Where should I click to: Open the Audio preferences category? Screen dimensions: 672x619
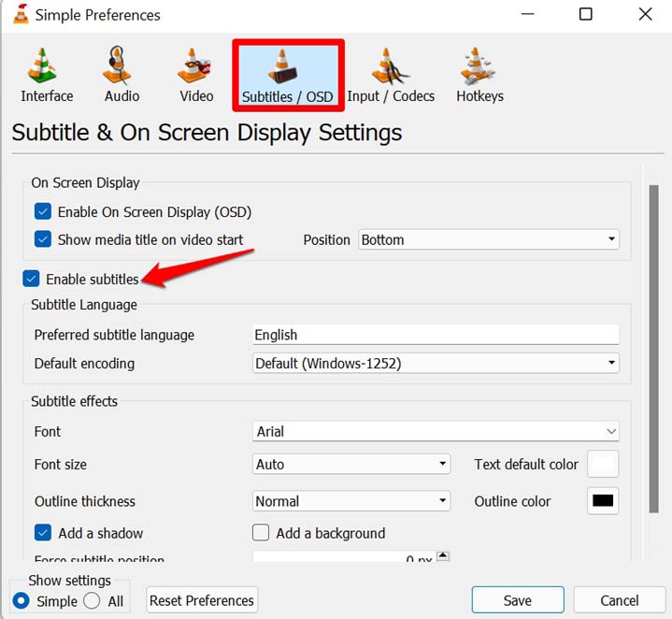point(122,76)
